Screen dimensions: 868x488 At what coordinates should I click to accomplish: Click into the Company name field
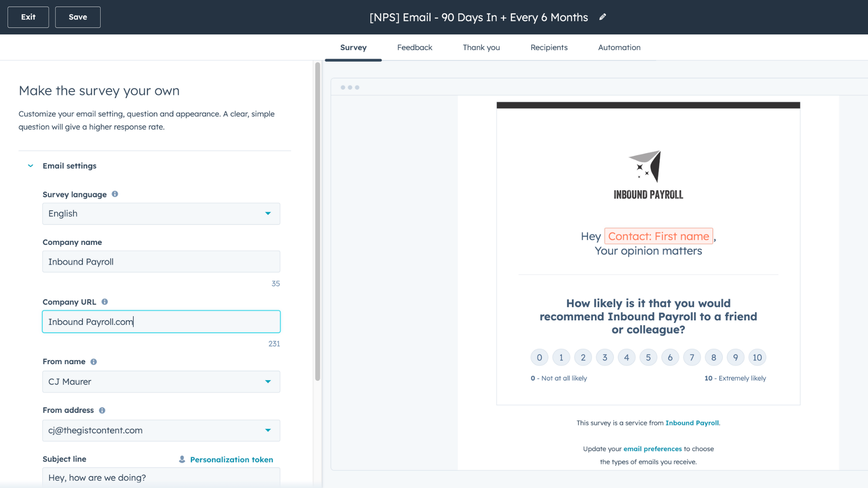[x=161, y=262]
